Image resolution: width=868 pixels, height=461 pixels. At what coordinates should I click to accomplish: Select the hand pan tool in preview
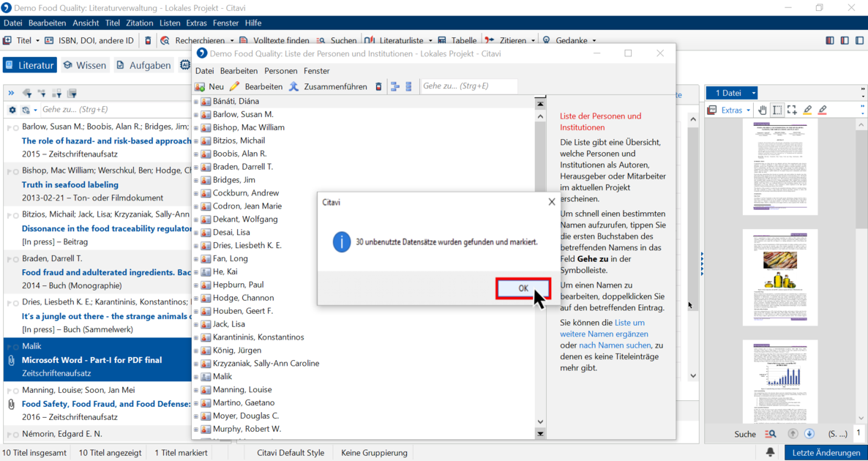pos(763,110)
